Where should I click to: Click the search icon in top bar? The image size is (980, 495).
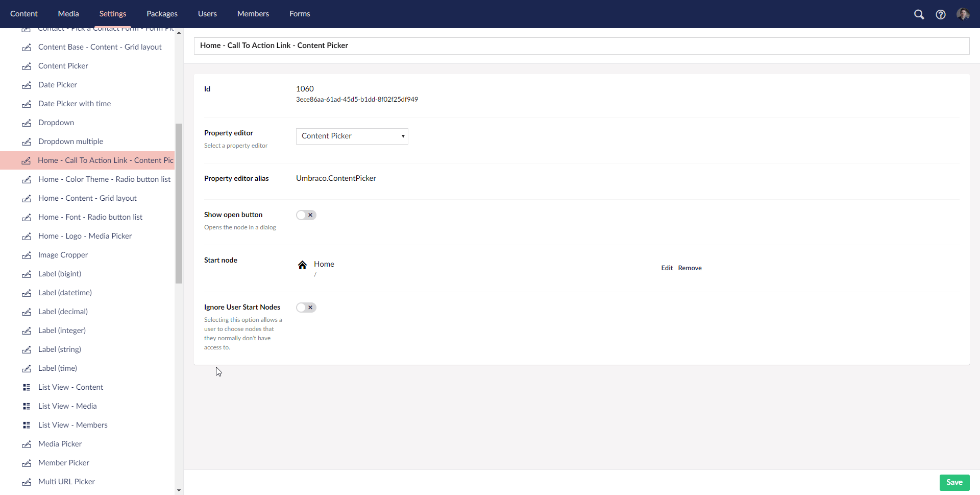click(x=919, y=14)
